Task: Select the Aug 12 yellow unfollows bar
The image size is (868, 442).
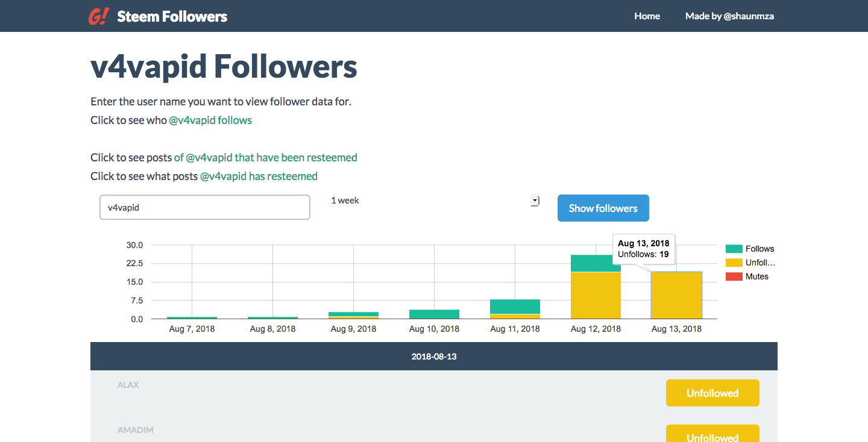Action: click(x=596, y=295)
